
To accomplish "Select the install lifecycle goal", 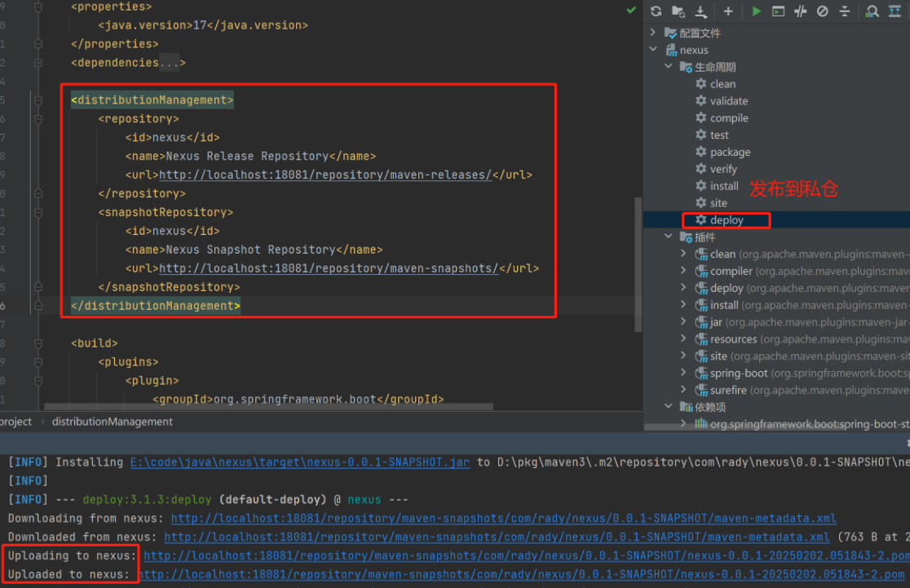I will (x=724, y=186).
